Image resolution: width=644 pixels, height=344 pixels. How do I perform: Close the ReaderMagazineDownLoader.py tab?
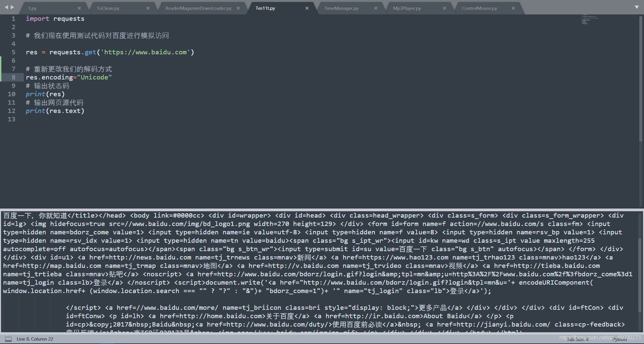[x=238, y=8]
